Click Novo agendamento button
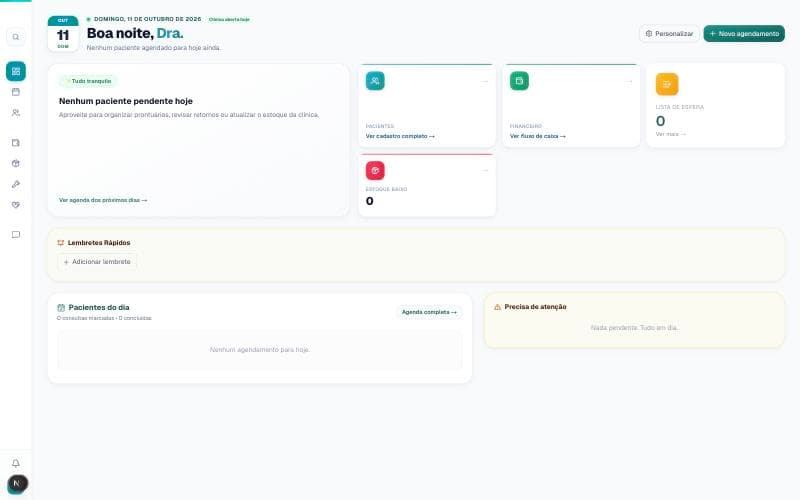This screenshot has height=500, width=800. point(744,34)
